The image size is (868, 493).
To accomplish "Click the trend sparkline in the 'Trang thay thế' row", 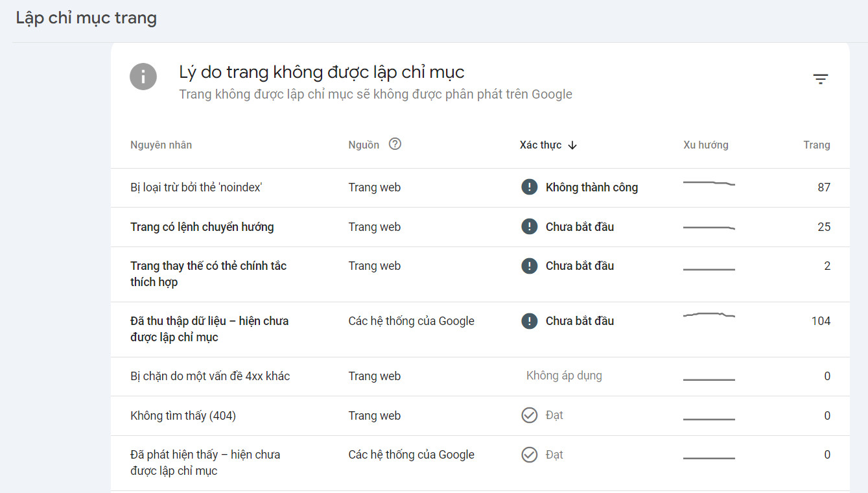I will (x=709, y=269).
